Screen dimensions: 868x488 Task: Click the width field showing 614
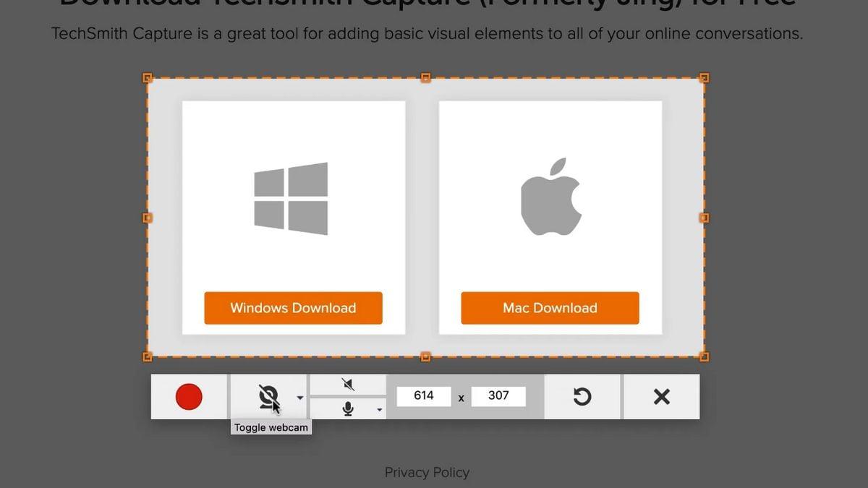(x=424, y=395)
